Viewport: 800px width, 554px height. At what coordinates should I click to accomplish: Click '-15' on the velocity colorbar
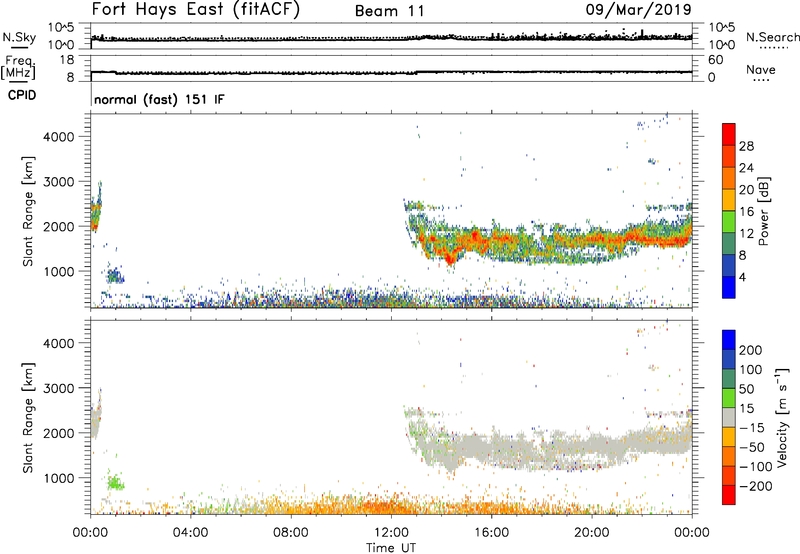coord(752,428)
